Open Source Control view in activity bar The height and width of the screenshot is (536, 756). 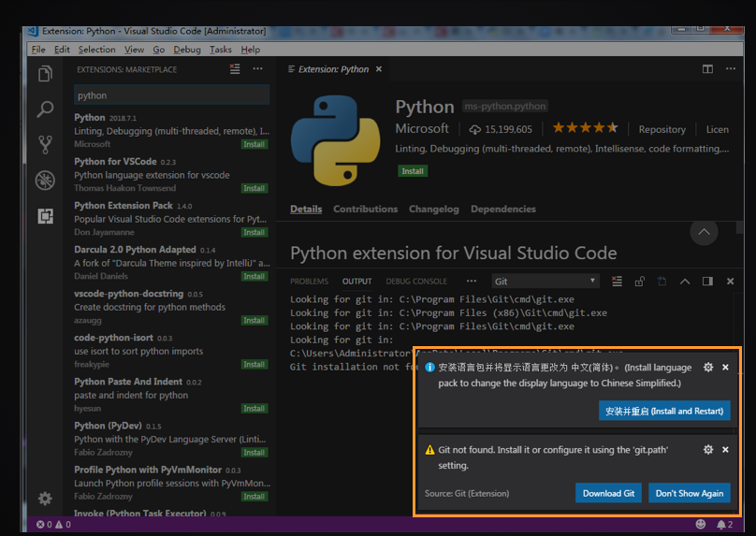[45, 145]
